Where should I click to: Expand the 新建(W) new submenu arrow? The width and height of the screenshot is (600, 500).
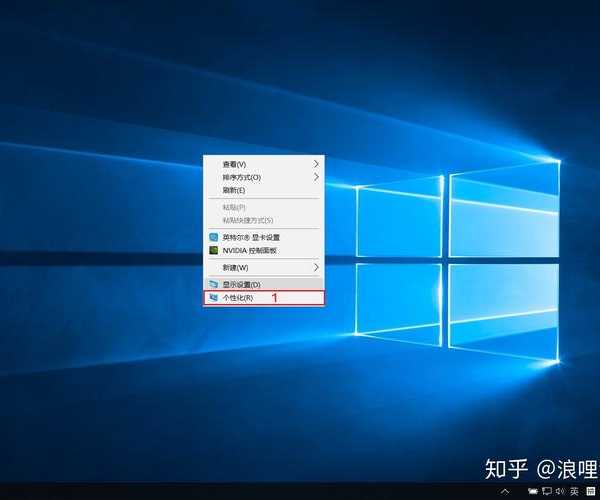point(316,267)
